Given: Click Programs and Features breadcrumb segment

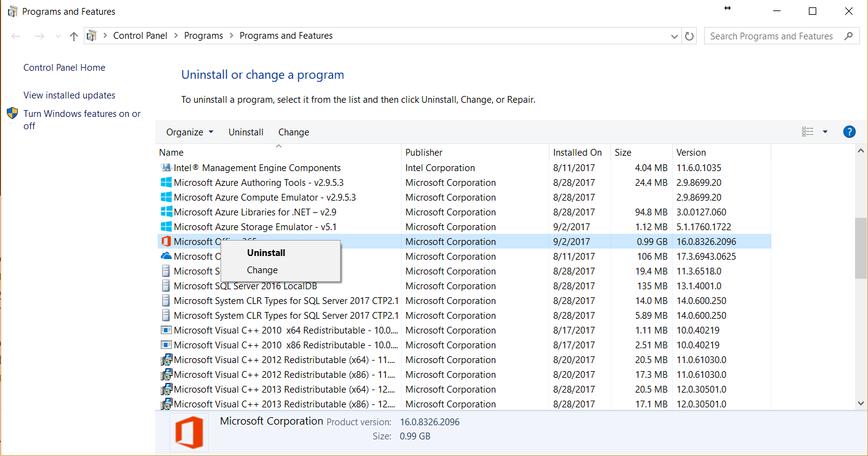Looking at the screenshot, I should tap(286, 36).
